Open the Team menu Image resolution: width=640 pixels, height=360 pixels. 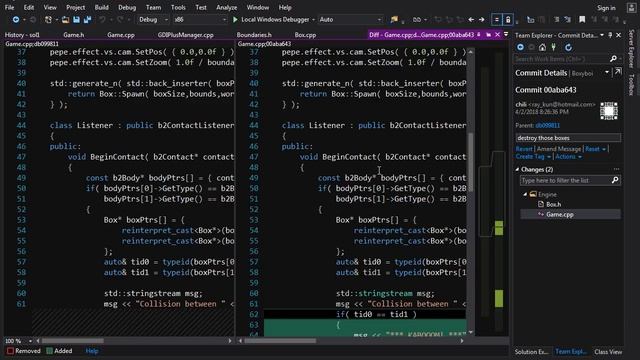[x=153, y=7]
